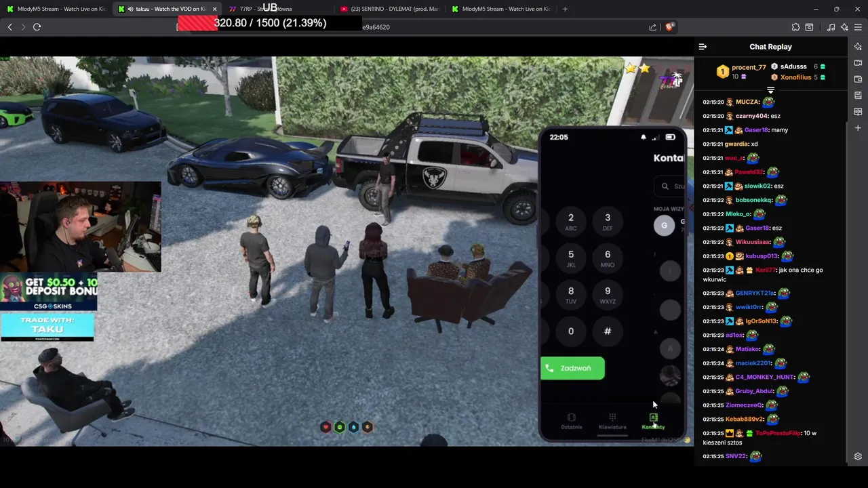Open the browser hamburger main menu
868x488 pixels.
click(858, 27)
